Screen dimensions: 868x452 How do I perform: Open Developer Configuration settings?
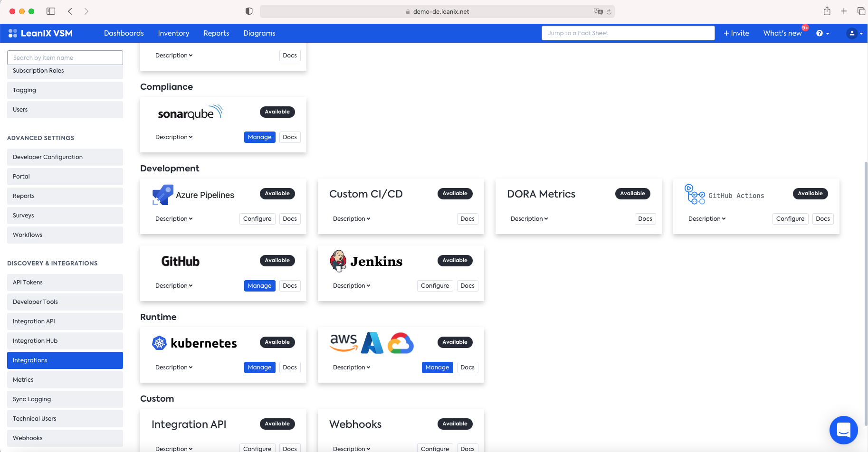[x=65, y=157]
